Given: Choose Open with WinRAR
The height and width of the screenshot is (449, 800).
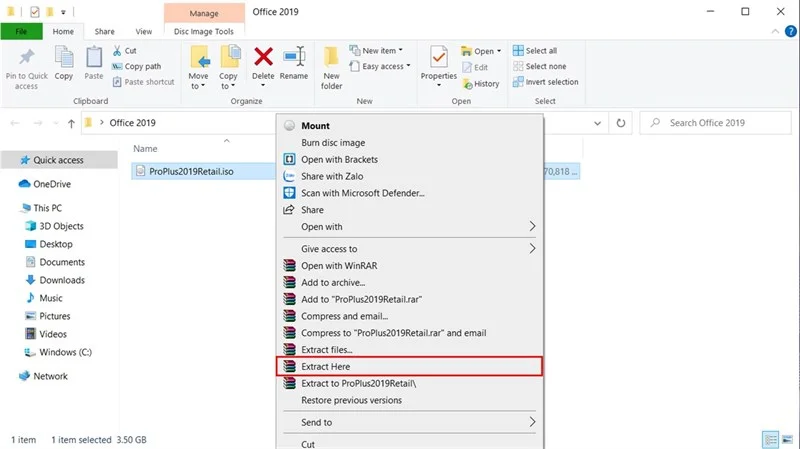Looking at the screenshot, I should click(411, 265).
